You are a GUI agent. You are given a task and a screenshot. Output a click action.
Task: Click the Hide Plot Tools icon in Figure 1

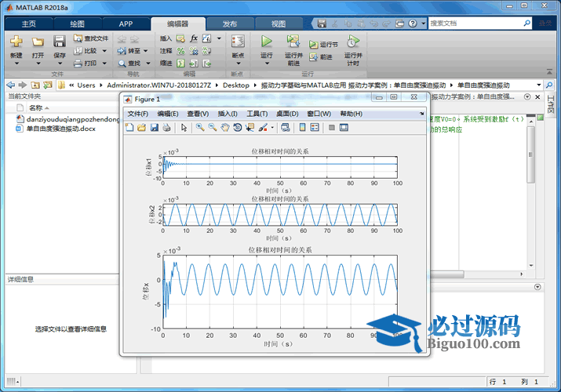[x=332, y=128]
